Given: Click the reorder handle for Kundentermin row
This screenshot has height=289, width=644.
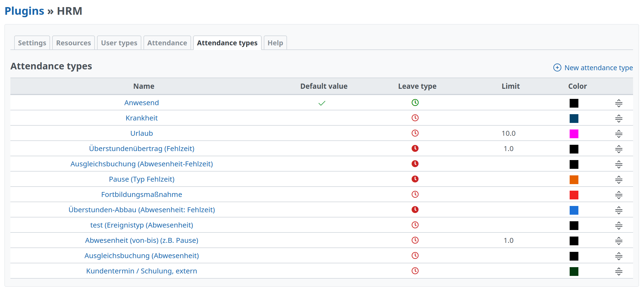Looking at the screenshot, I should pos(619,272).
